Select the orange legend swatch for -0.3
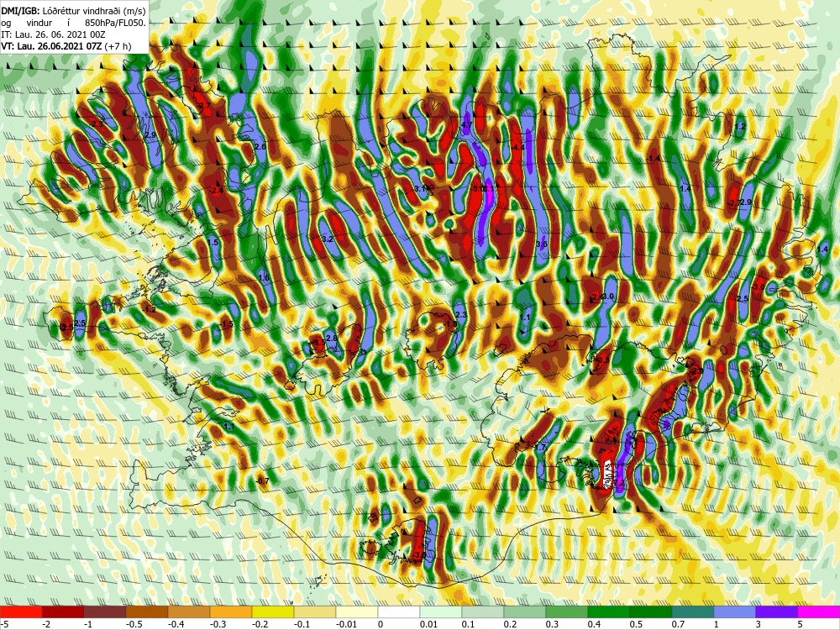This screenshot has width=840, height=630. tap(231, 612)
